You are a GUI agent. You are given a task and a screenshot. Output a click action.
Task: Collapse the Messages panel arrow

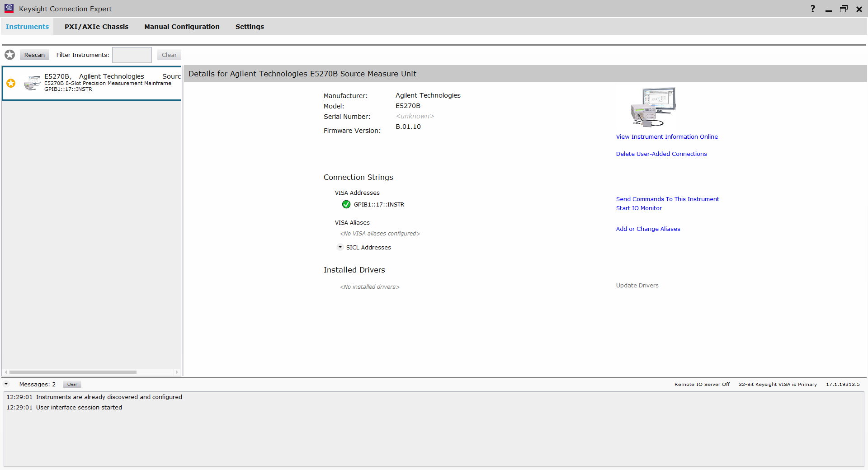coord(6,384)
